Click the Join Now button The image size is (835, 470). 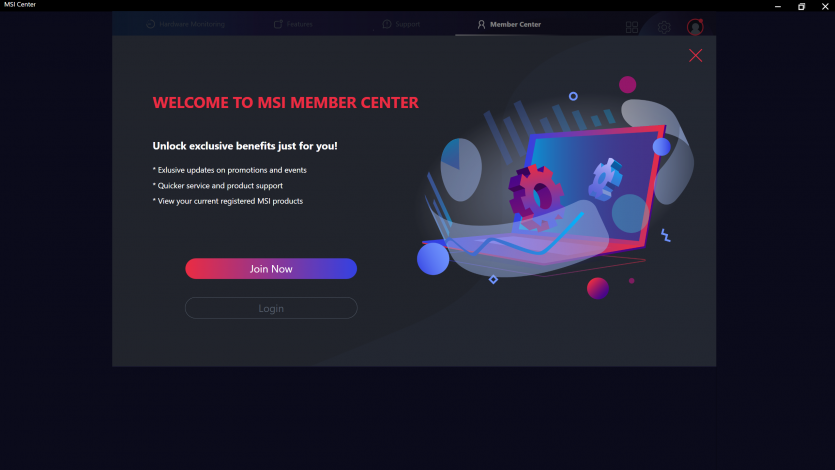[x=271, y=269]
